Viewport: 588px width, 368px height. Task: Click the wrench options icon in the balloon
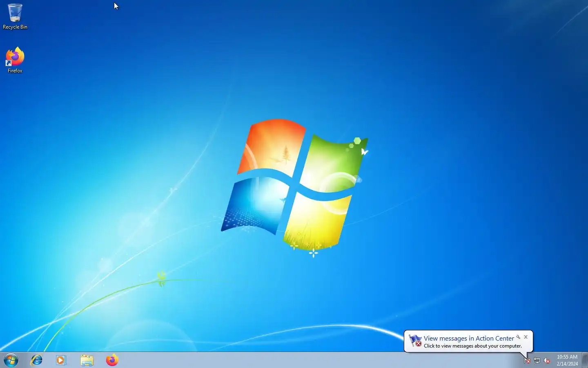click(518, 337)
